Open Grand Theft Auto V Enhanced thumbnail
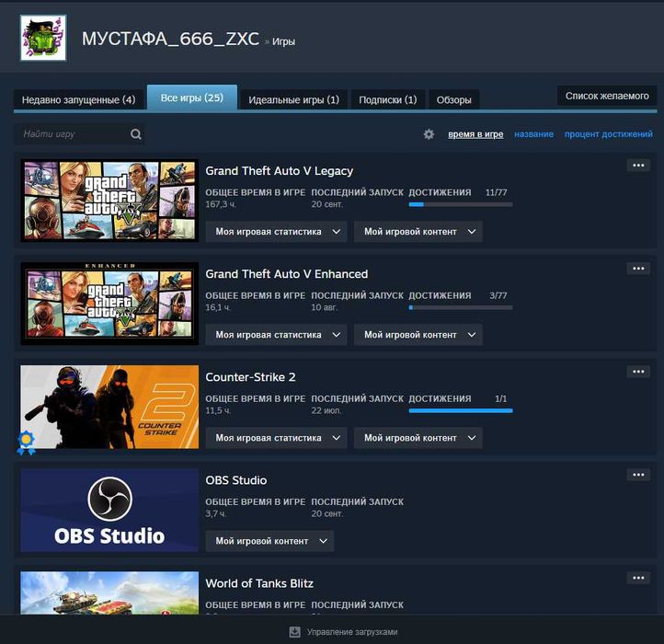The image size is (664, 644). [109, 304]
